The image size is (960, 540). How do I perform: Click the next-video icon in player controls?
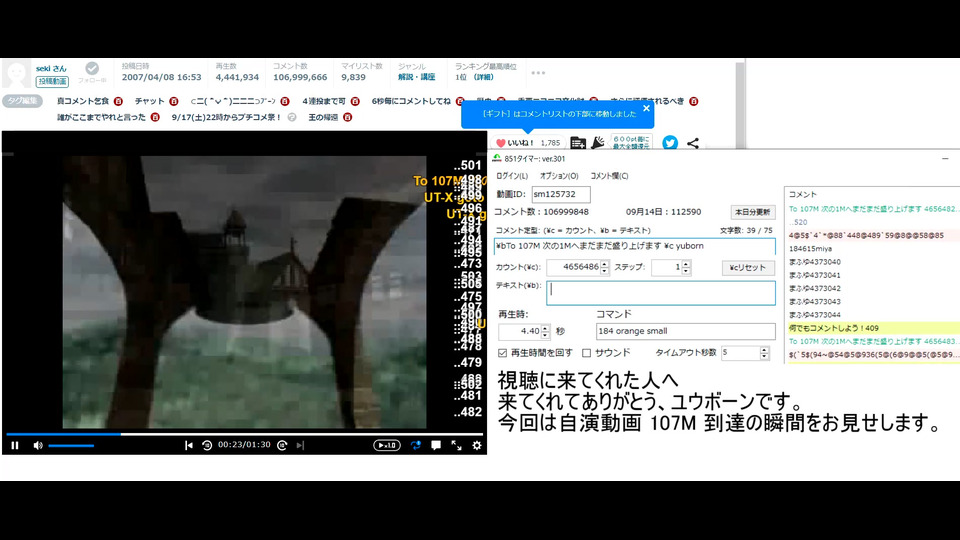pyautogui.click(x=300, y=446)
